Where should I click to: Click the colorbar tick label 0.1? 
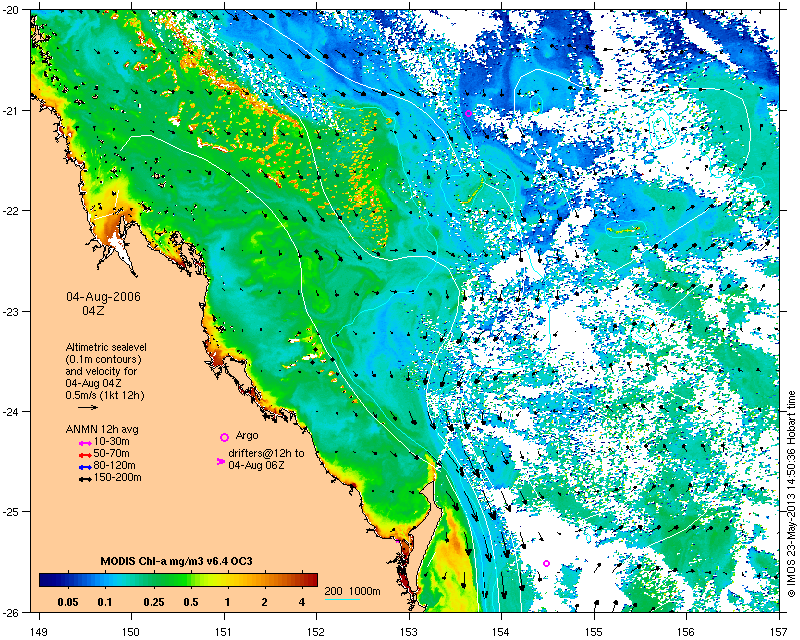[105, 602]
